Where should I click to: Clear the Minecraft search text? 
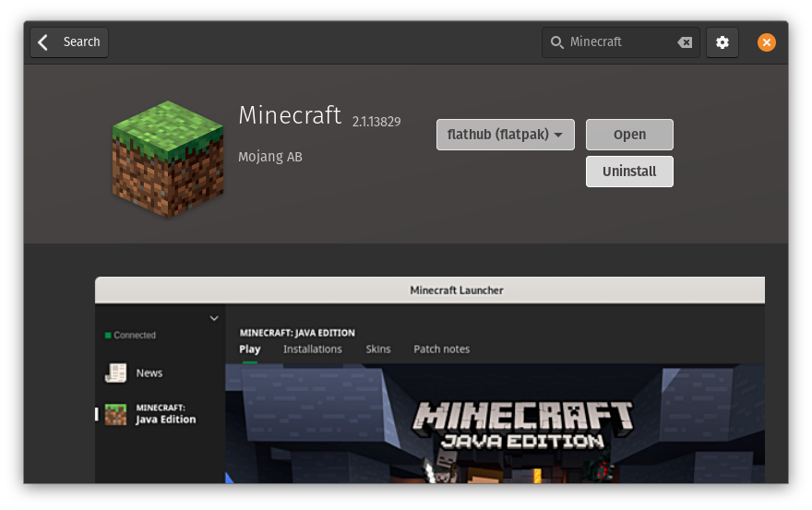685,42
